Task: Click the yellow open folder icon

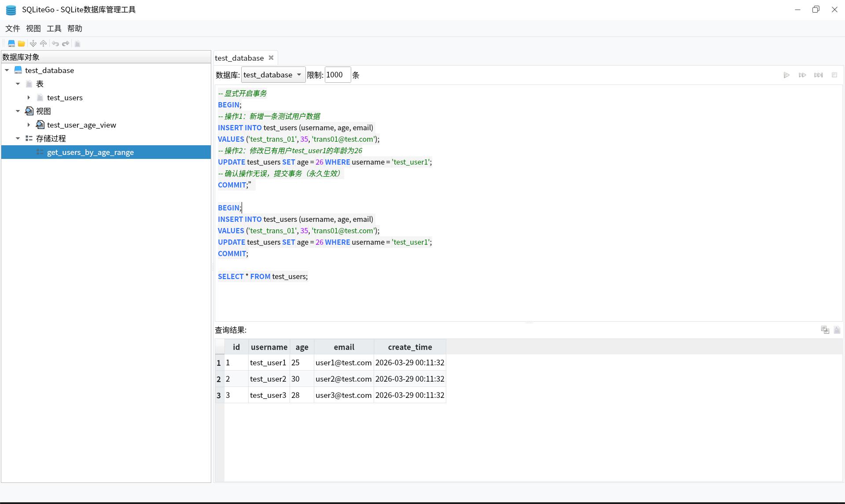Action: 21,44
